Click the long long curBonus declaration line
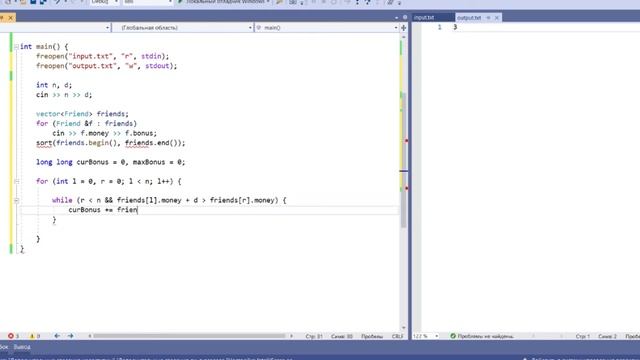The height and width of the screenshot is (360, 640). (x=110, y=162)
